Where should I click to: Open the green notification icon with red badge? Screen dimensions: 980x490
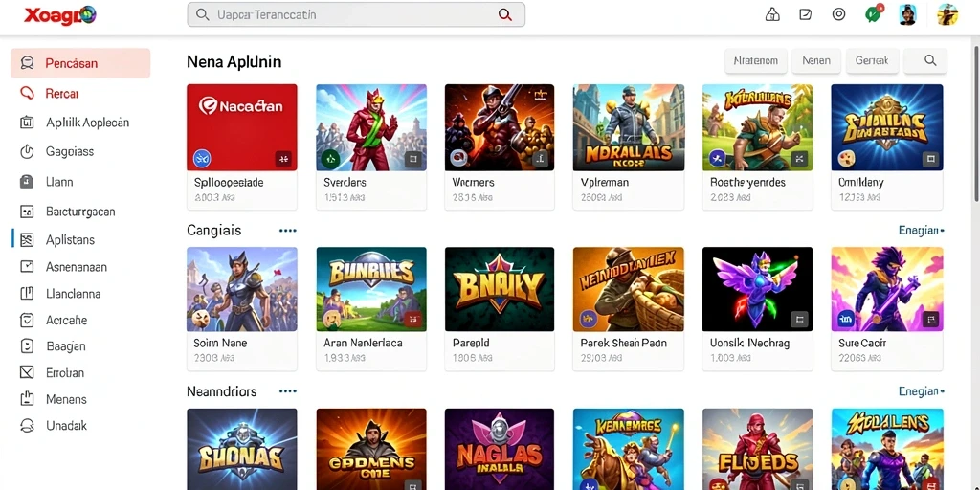pyautogui.click(x=873, y=13)
